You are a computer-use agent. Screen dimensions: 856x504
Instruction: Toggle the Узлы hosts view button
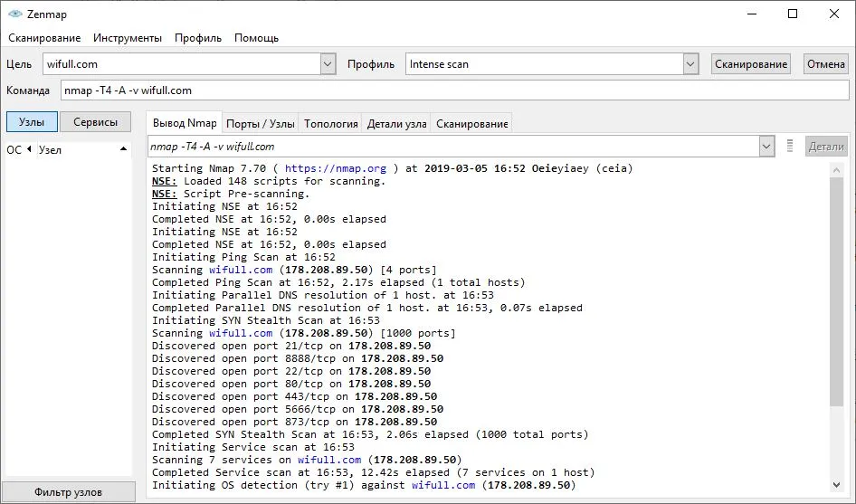(x=32, y=122)
